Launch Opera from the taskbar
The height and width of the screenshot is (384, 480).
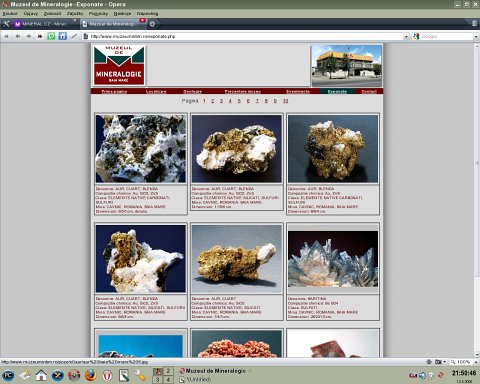[x=107, y=376]
